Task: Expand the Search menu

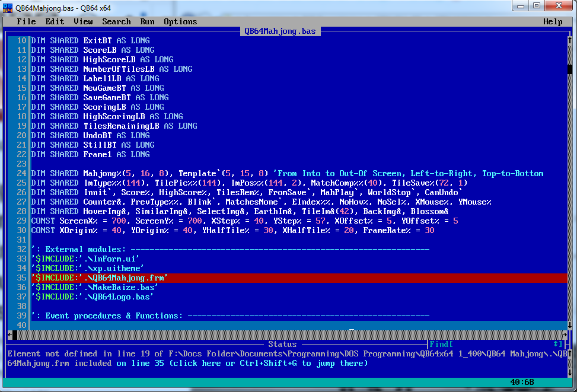Action: click(116, 21)
